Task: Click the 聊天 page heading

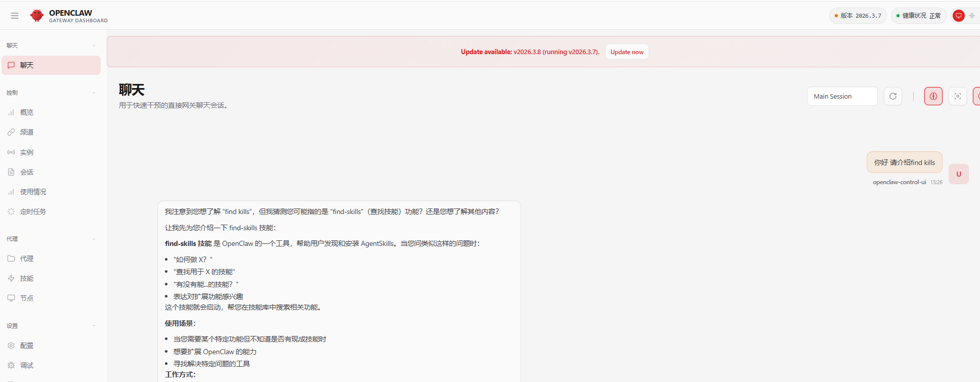Action: (132, 90)
